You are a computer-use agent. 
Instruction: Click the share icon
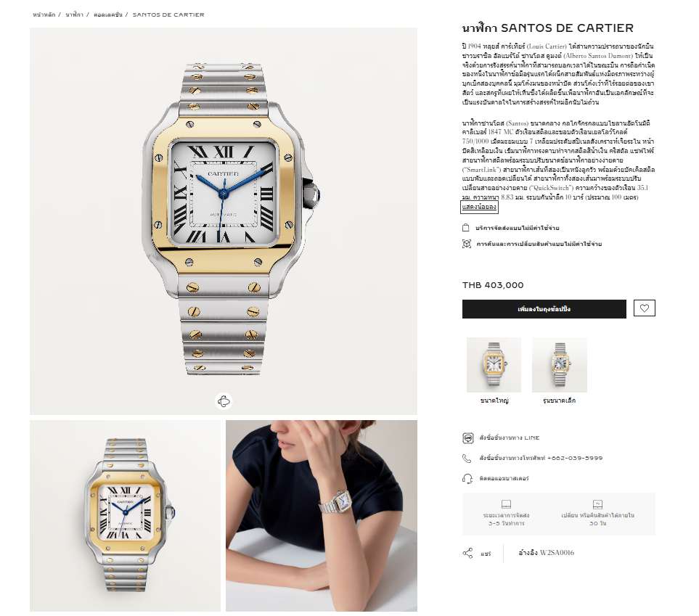(x=467, y=553)
